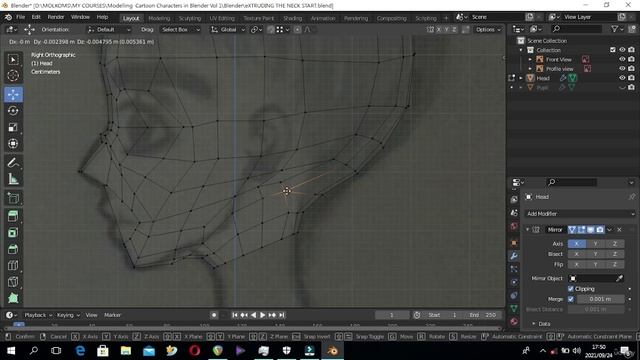Open the Object Data green triangle tab
The width and height of the screenshot is (640, 360).
coord(514,309)
